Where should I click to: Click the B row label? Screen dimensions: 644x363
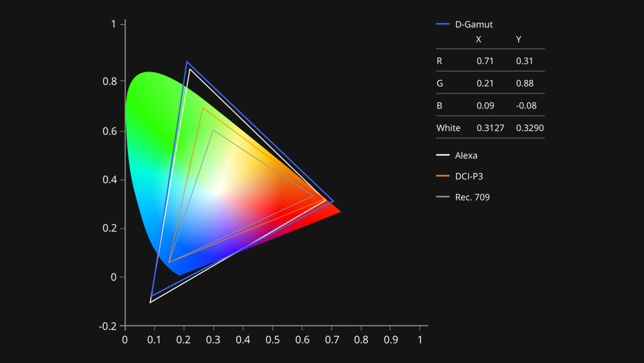pos(439,106)
